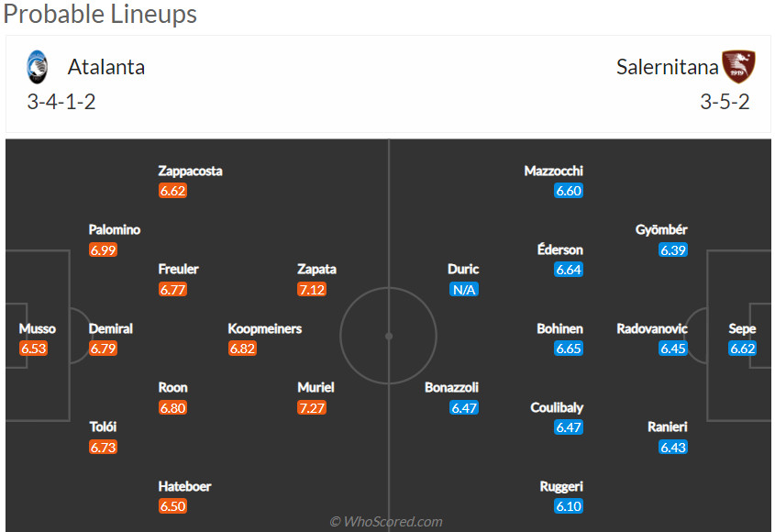Select player Mazzocchi's name
775x532 pixels.
[553, 171]
